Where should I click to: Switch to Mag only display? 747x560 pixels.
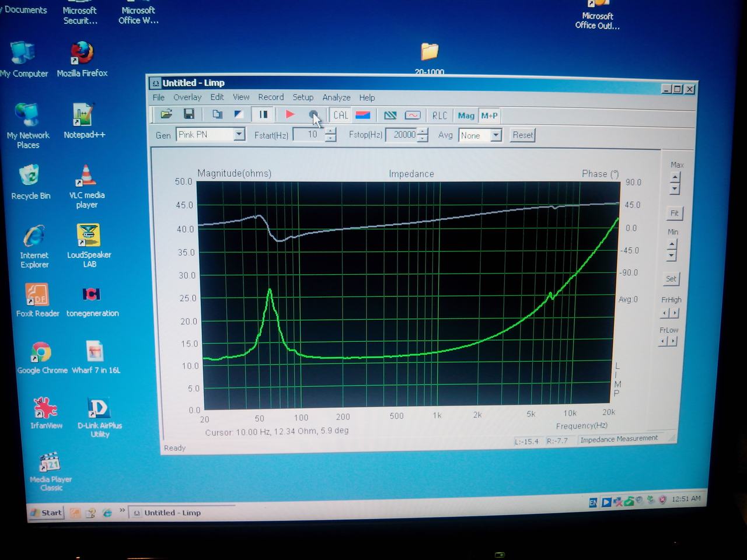pyautogui.click(x=466, y=116)
